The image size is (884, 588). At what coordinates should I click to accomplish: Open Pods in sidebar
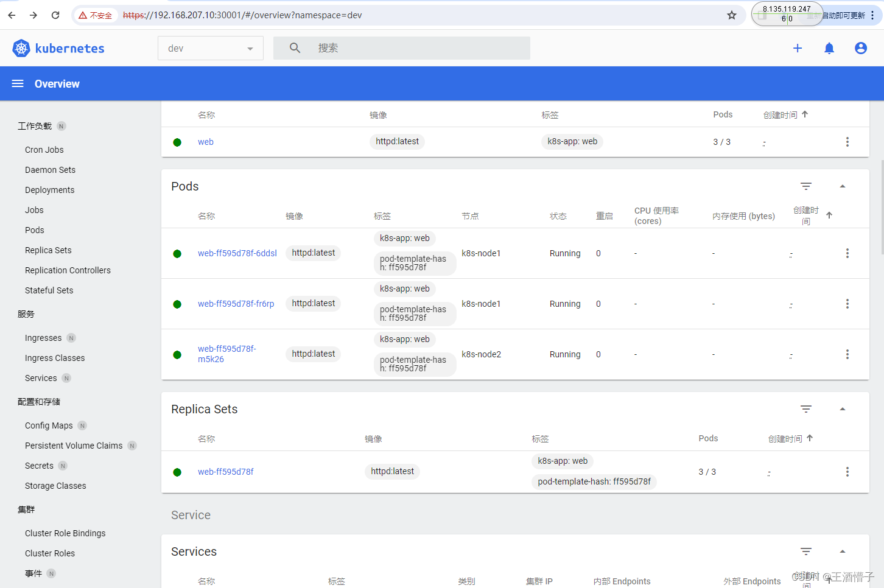click(x=35, y=230)
